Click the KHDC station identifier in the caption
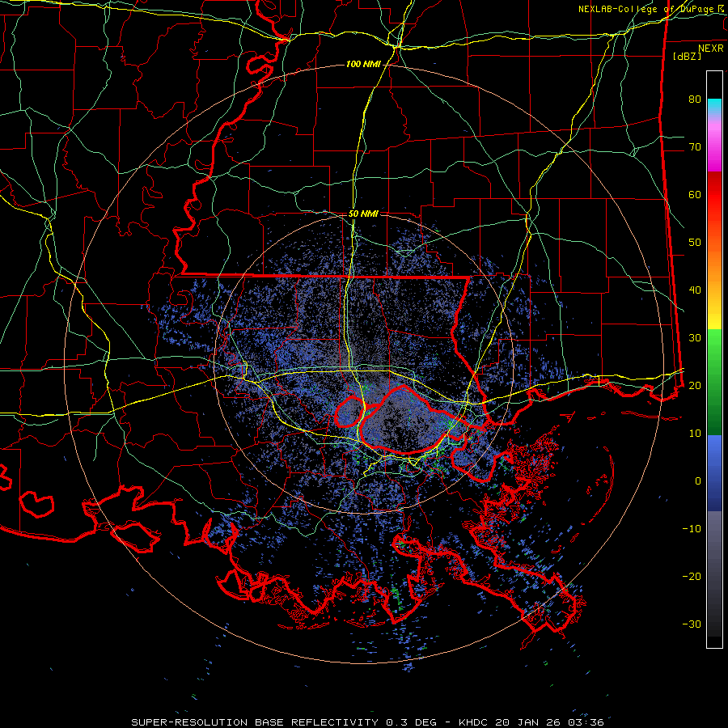Screen dimensions: 728x728 coord(474,722)
